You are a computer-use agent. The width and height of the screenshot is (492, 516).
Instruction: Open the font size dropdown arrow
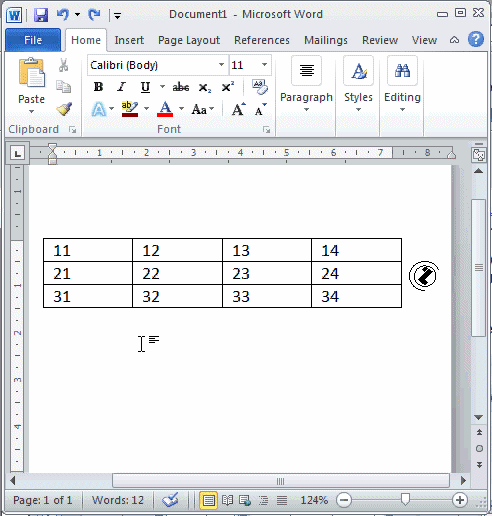(x=264, y=65)
